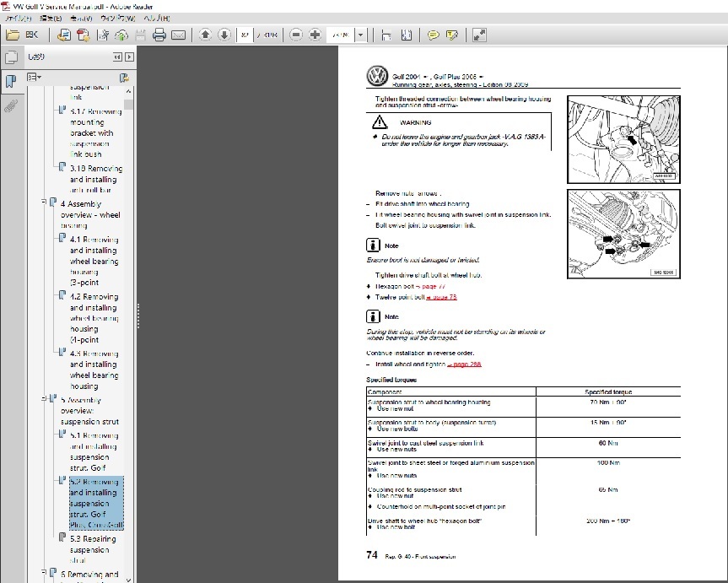
Task: Open the Attachments paperclip panel
Action: [11, 105]
